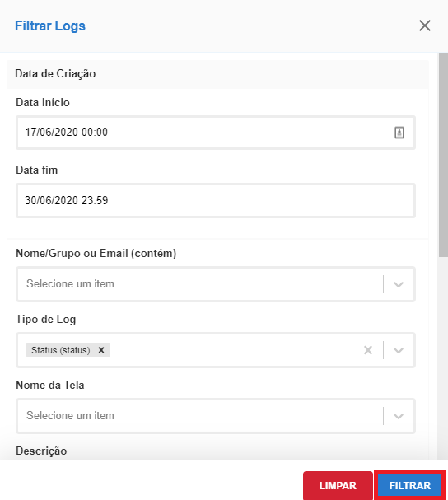Click the vertical scrollbar thumb

click(x=443, y=155)
